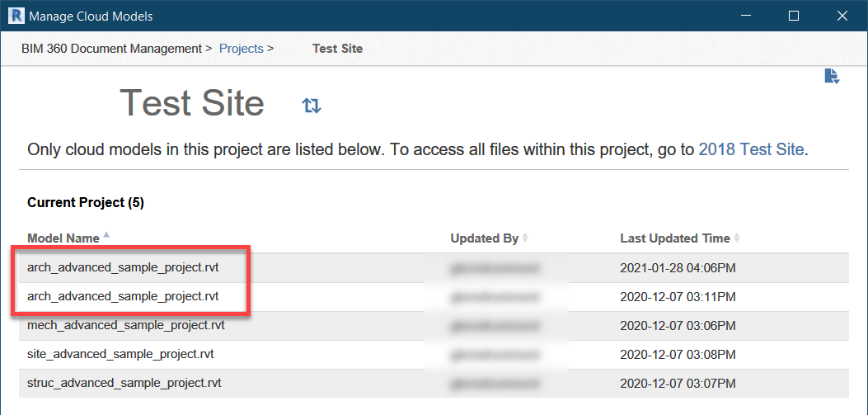Open the document actions icon at top right
Viewport: 868px width, 415px height.
(x=832, y=77)
